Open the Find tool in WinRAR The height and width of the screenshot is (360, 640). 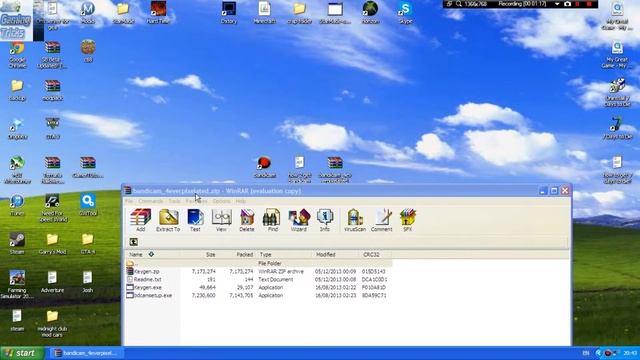tap(272, 220)
